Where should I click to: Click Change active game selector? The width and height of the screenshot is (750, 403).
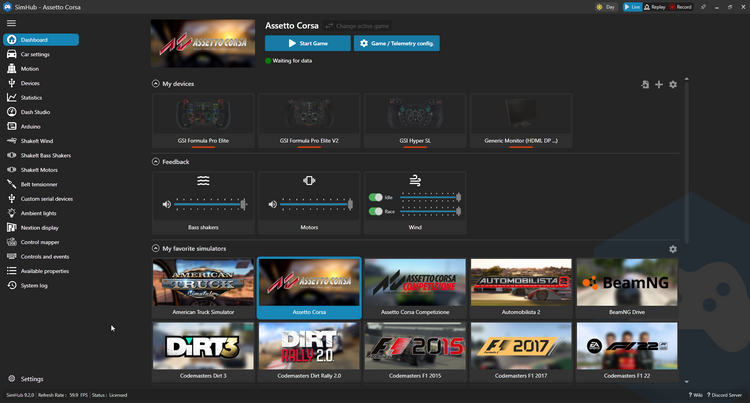point(357,26)
